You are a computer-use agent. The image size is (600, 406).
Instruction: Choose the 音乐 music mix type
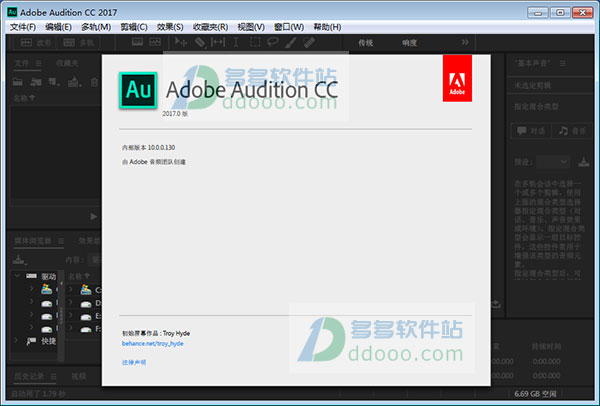pos(572,131)
